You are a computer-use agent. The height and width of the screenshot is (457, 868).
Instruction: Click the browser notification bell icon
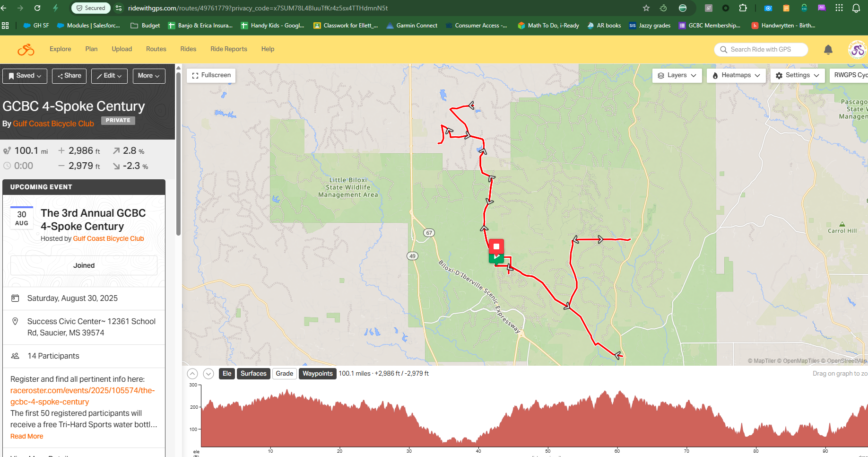pos(856,8)
